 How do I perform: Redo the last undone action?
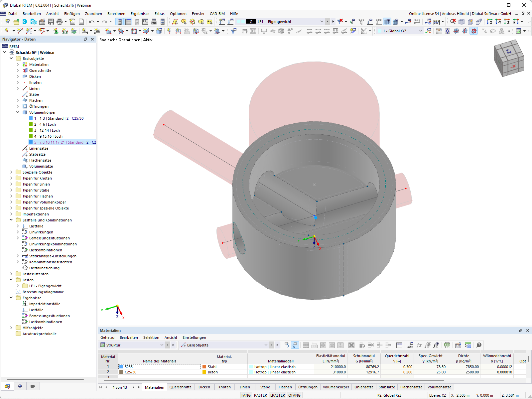click(x=104, y=22)
